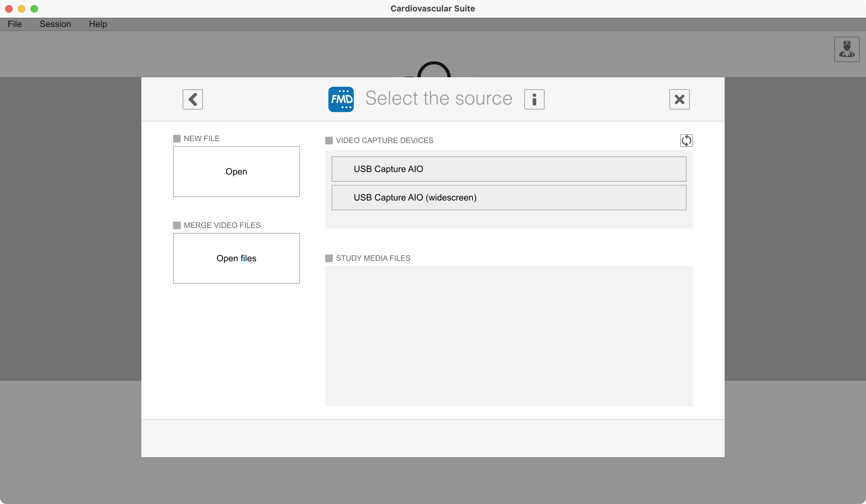The image size is (866, 504).
Task: Select USB Capture AIO (widescreen) device
Action: [x=509, y=198]
